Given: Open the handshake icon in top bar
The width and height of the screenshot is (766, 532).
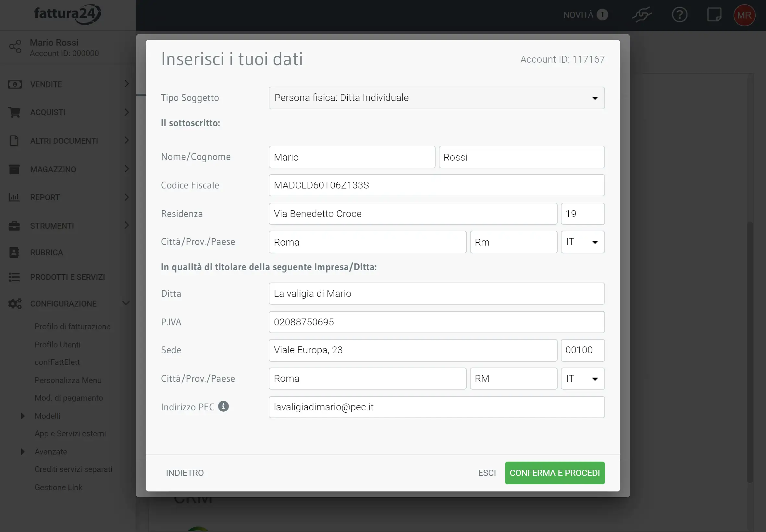Looking at the screenshot, I should 642,15.
